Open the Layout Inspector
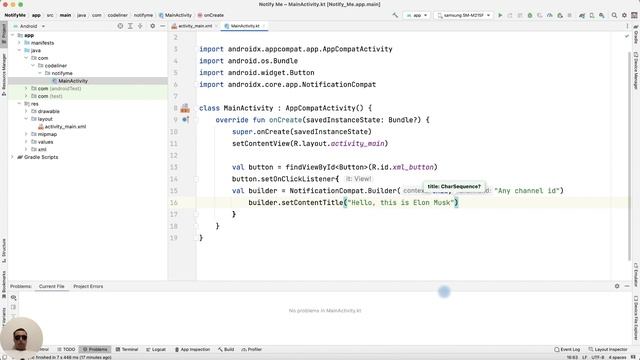 [x=608, y=349]
